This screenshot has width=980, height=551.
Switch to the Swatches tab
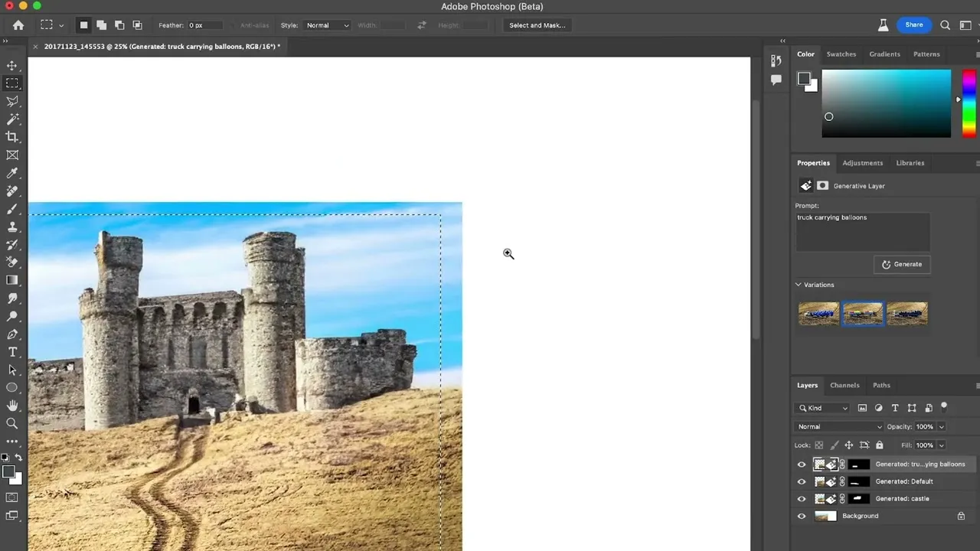click(x=841, y=54)
